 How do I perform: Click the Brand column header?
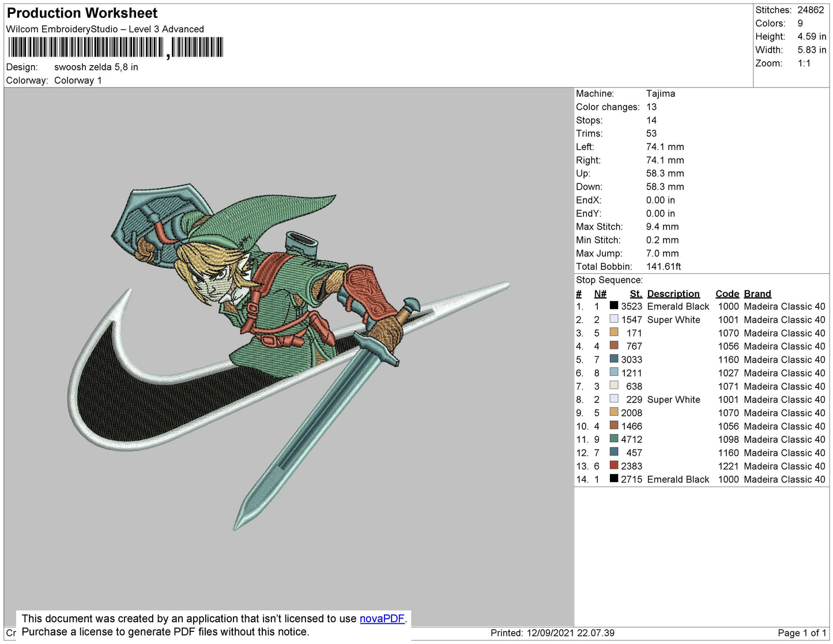pyautogui.click(x=757, y=293)
